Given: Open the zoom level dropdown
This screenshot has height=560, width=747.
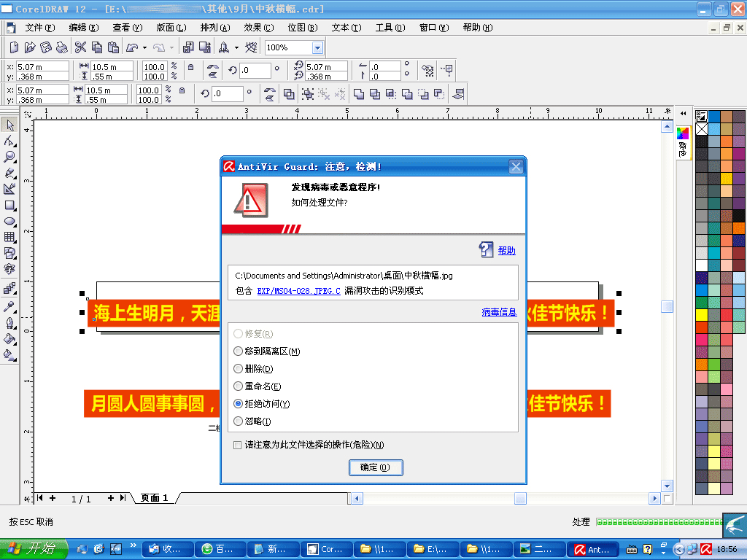Looking at the screenshot, I should pyautogui.click(x=317, y=47).
